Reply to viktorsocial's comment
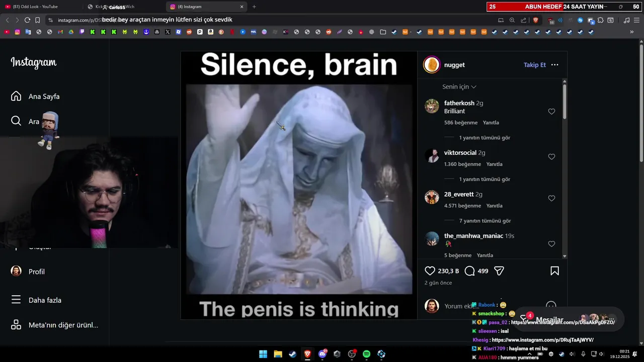Viewport: 644px width, 362px height. [x=494, y=164]
